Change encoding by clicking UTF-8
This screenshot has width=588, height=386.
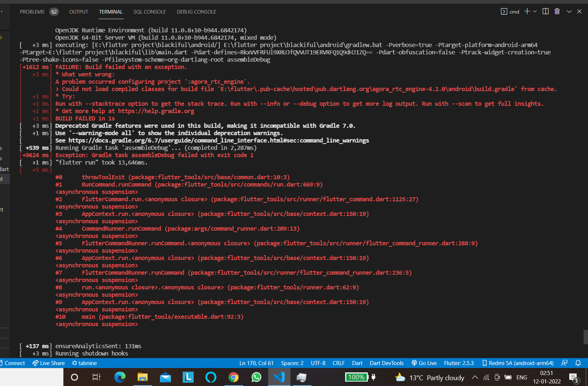click(x=318, y=363)
